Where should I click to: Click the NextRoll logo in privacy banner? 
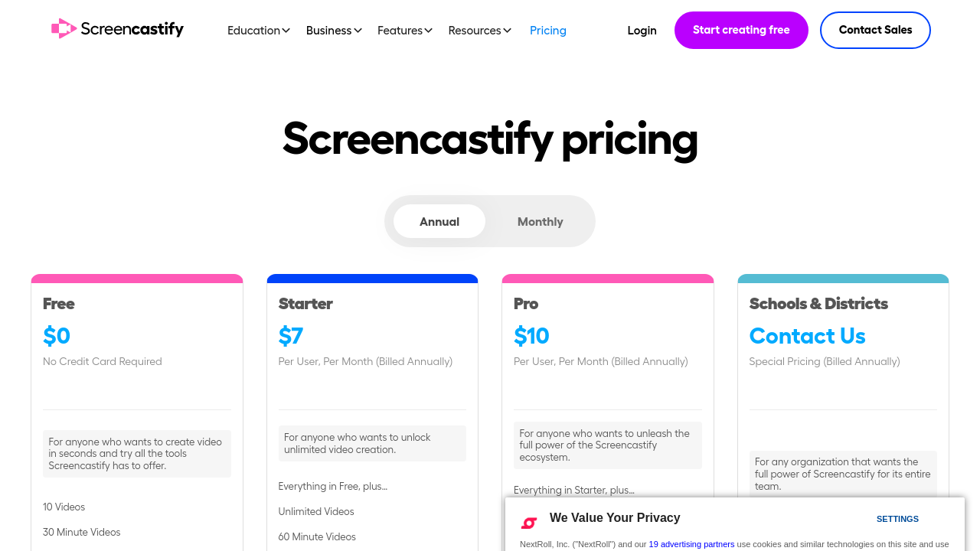pos(529,523)
